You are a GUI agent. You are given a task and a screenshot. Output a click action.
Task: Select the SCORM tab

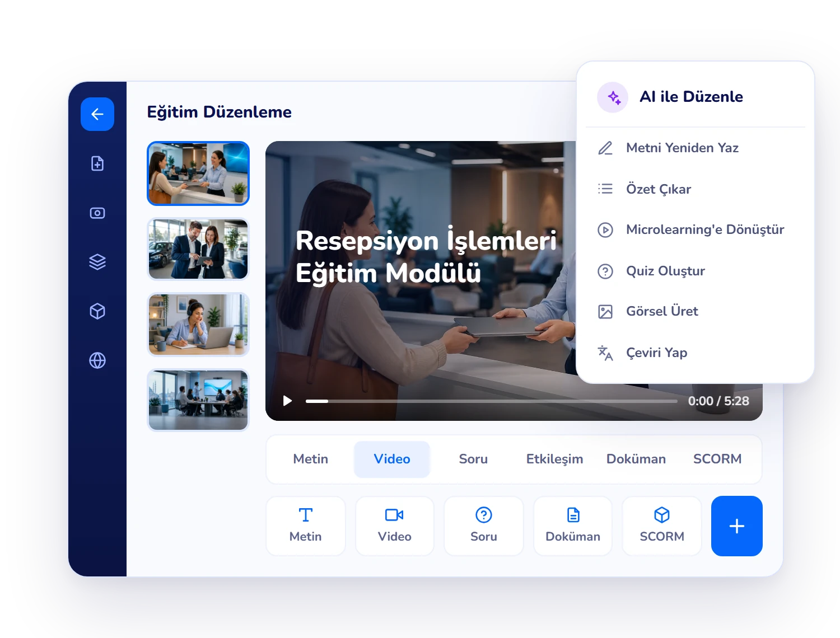point(717,459)
